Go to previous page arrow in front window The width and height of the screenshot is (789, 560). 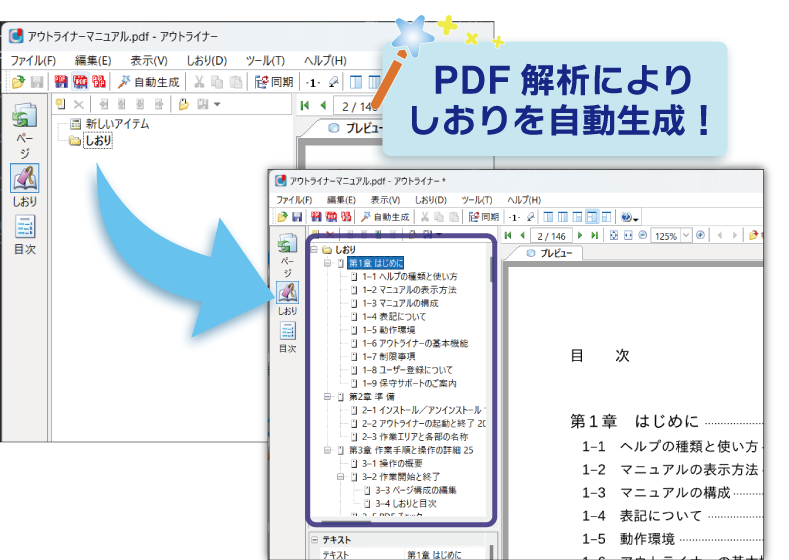point(522,235)
